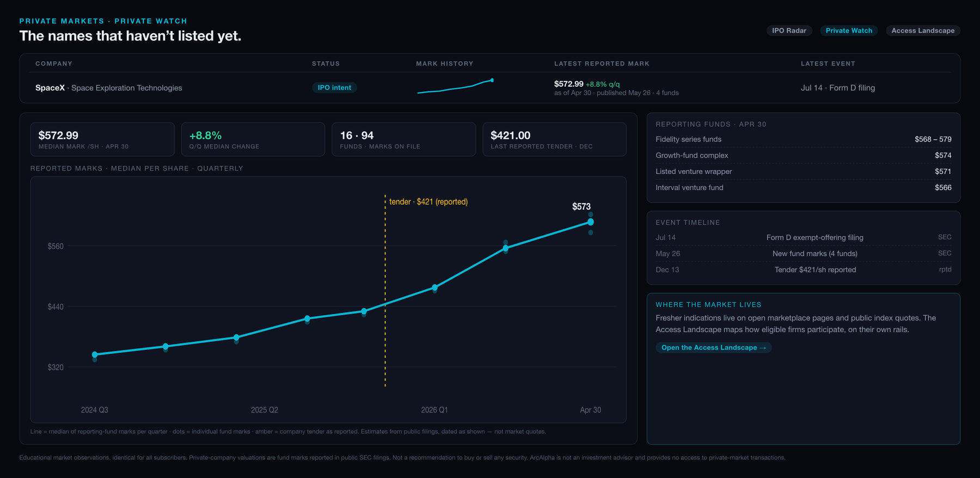Open the New fund marks (4 funds) event
The height and width of the screenshot is (478, 980).
[x=804, y=254]
